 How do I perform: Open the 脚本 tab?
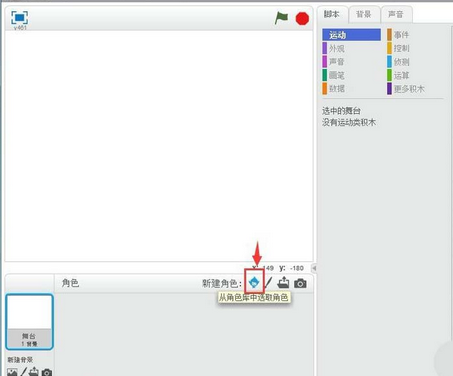332,14
